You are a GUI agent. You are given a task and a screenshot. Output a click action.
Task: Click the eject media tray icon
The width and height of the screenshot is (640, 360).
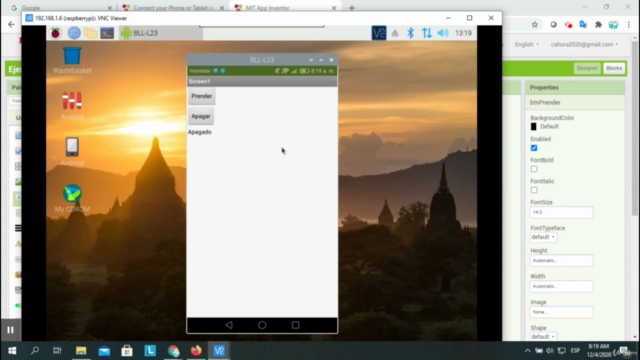pyautogui.click(x=395, y=33)
